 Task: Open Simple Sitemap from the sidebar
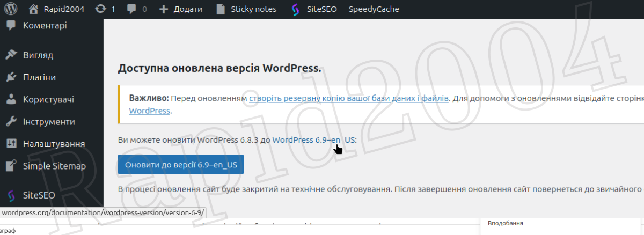(x=54, y=166)
